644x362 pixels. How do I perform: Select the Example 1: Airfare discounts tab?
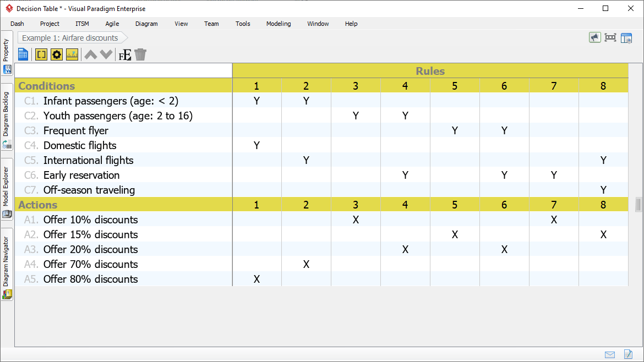point(72,37)
